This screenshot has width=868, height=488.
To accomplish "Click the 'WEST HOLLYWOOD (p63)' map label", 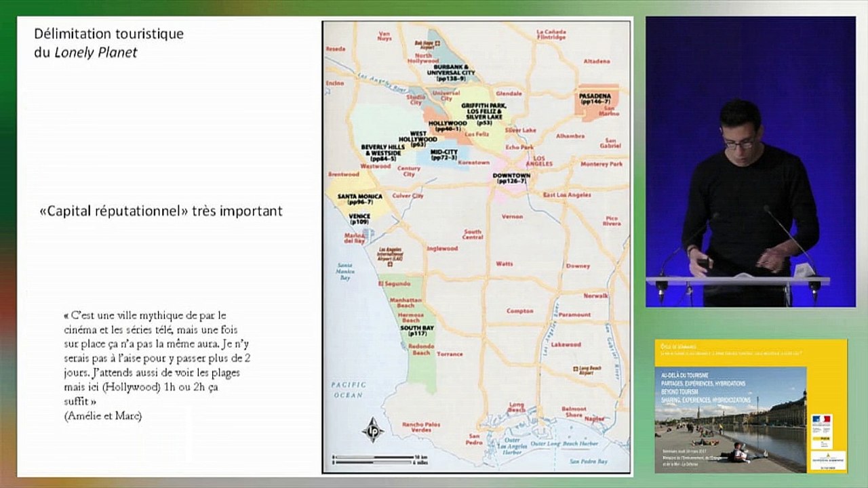I will [x=419, y=139].
